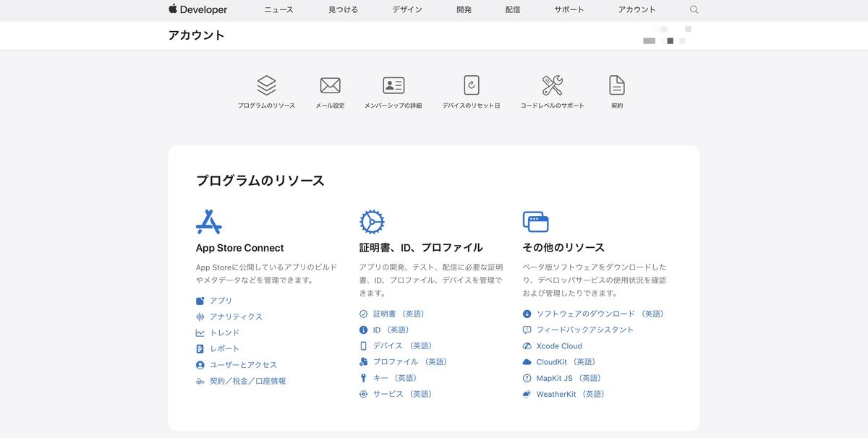The height and width of the screenshot is (438, 868).
Task: Click the icon beside Xcode Cloud
Action: pyautogui.click(x=527, y=345)
